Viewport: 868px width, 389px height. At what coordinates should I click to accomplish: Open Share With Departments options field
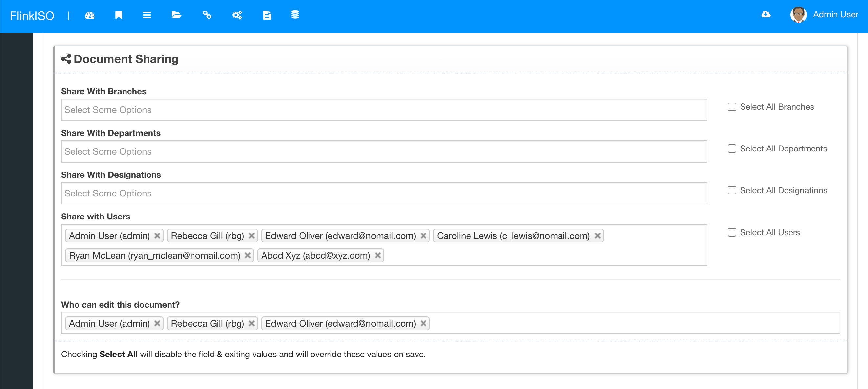tap(383, 152)
